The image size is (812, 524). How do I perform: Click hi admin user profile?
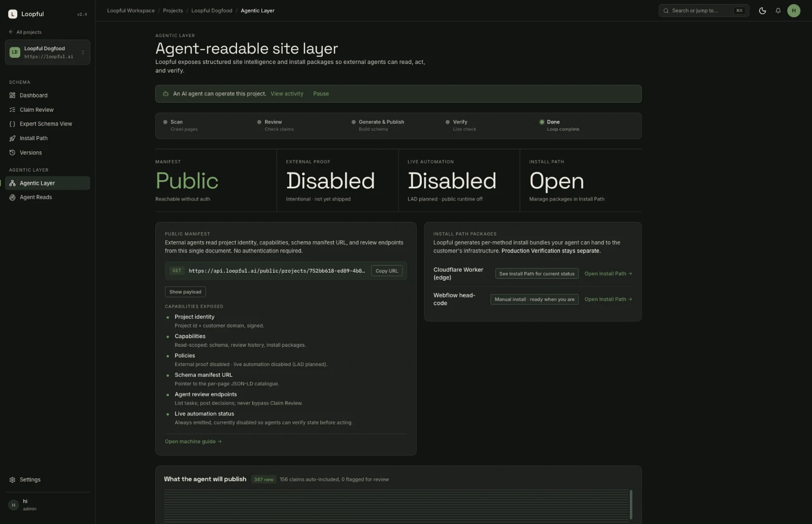point(48,505)
